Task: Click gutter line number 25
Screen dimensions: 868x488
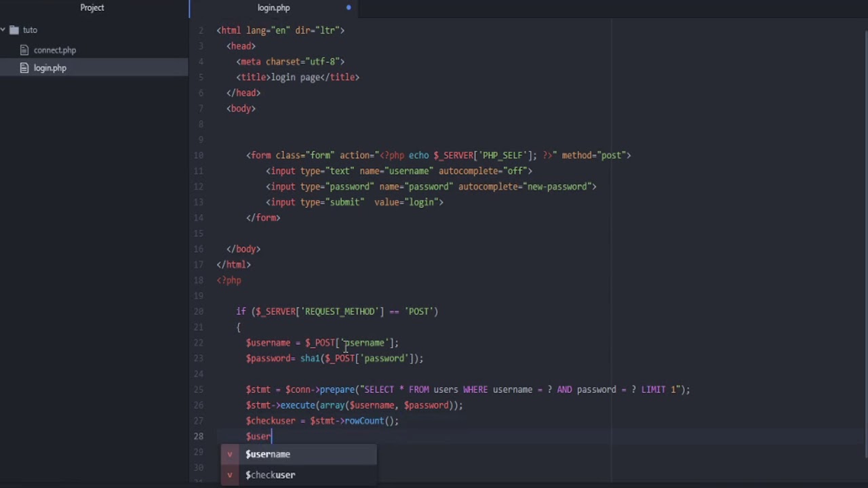Action: 198,389
